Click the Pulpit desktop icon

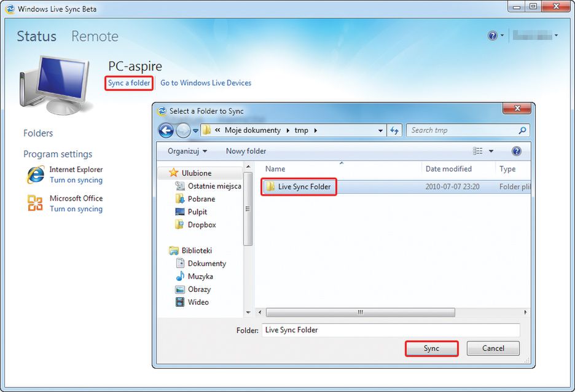pyautogui.click(x=179, y=211)
